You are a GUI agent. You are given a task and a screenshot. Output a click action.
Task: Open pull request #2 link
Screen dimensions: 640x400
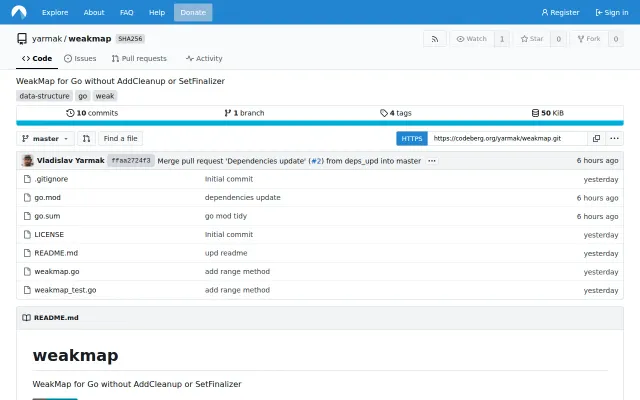point(316,161)
